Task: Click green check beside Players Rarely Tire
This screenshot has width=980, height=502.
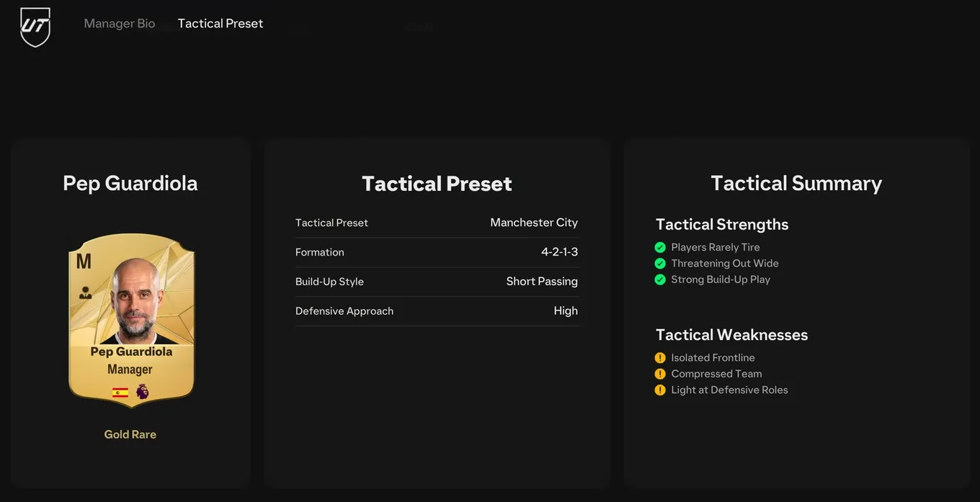Action: click(x=660, y=247)
